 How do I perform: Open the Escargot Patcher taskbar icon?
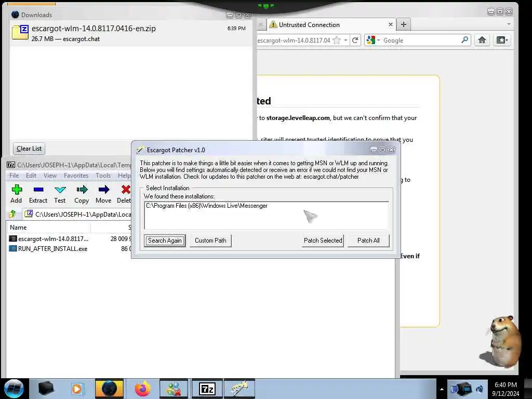[240, 389]
